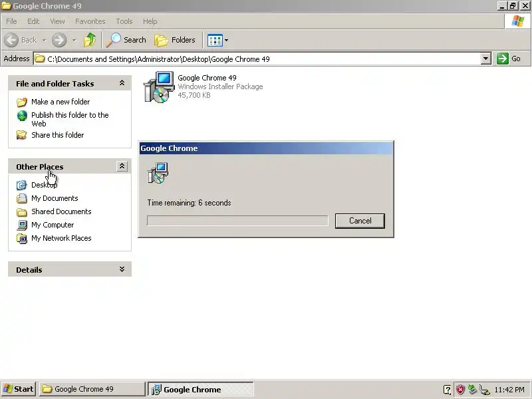Screen dimensions: 532x399
Task: Collapse the File and Folder Tasks panel
Action: click(x=122, y=83)
